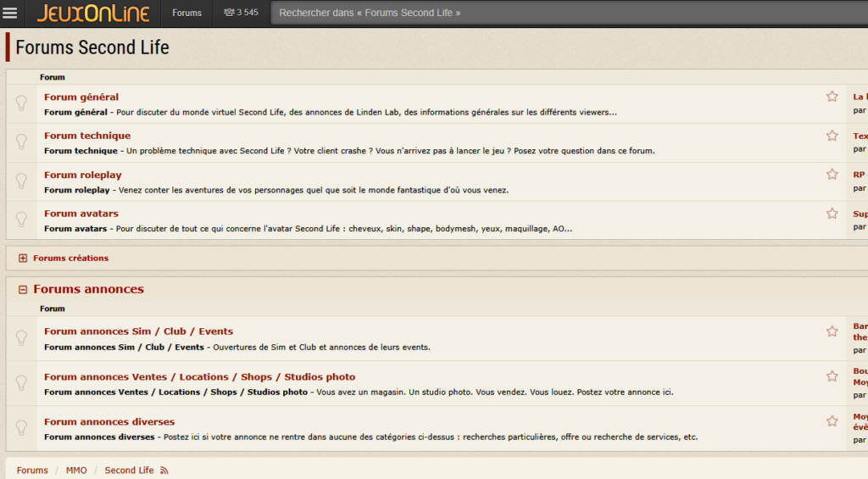Image resolution: width=868 pixels, height=479 pixels.
Task: Open the Forums menu in top bar
Action: click(x=186, y=13)
